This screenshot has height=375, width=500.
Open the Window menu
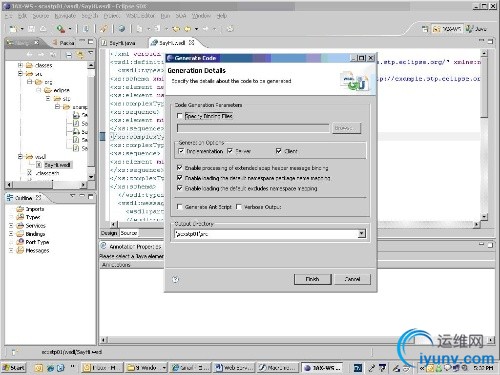pyautogui.click(x=201, y=16)
